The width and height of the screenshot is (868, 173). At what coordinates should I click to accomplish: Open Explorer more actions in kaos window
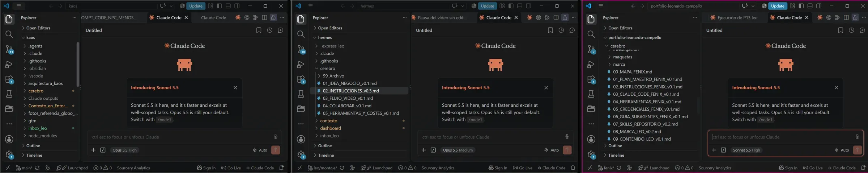(74, 18)
